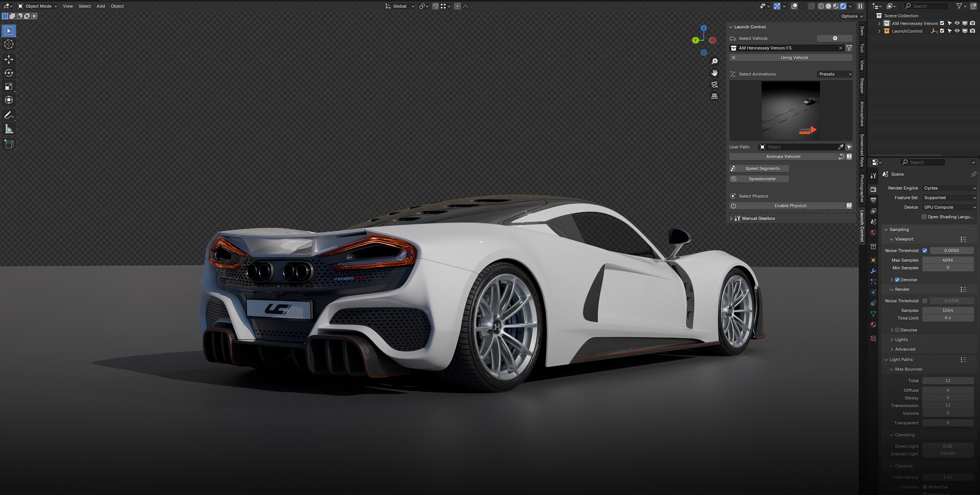This screenshot has height=495, width=980.
Task: Open animation Presets dropdown
Action: 835,74
